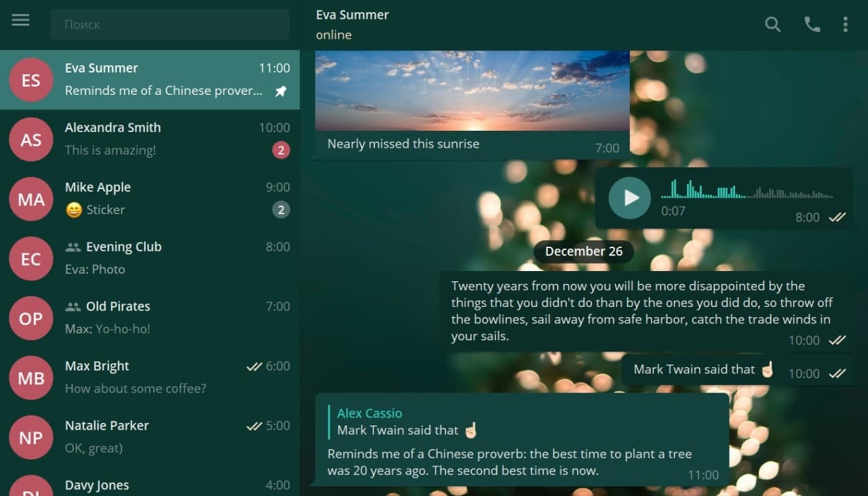
Task: Click the Eva: Photo preview text
Action: tap(95, 269)
